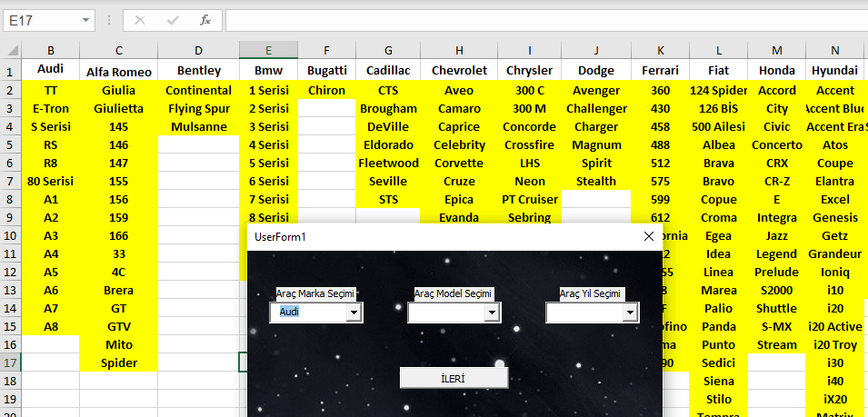Click the Alfa Romeo header cell
Image resolution: width=868 pixels, height=417 pixels.
pyautogui.click(x=119, y=72)
